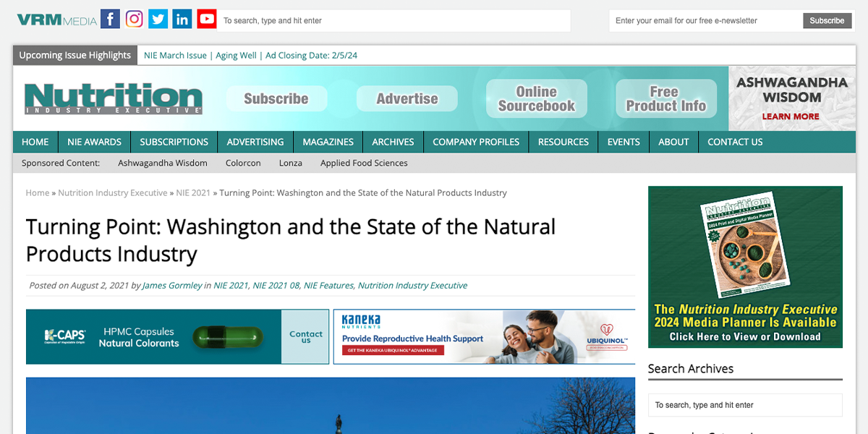Click the Search Archives input field

coord(745,405)
